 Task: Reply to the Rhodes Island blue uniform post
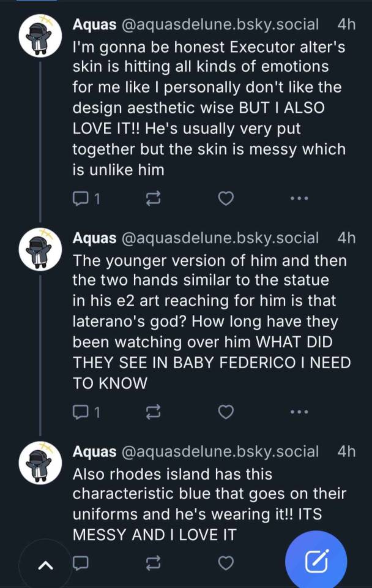tap(81, 562)
